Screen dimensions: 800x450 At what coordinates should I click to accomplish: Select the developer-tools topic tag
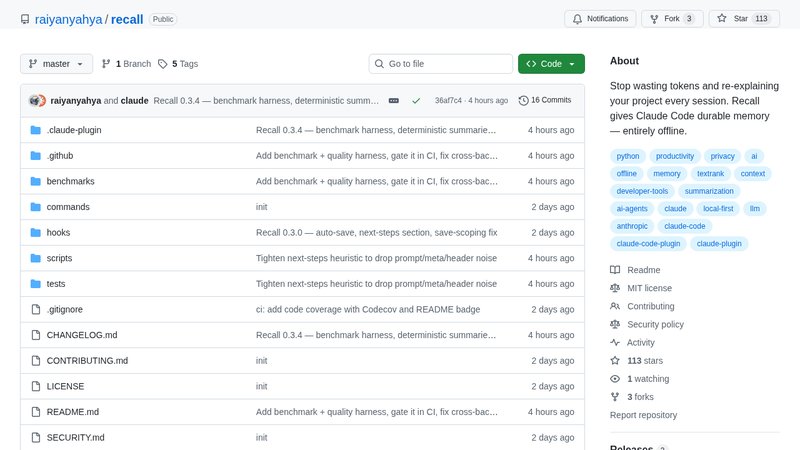pos(642,191)
